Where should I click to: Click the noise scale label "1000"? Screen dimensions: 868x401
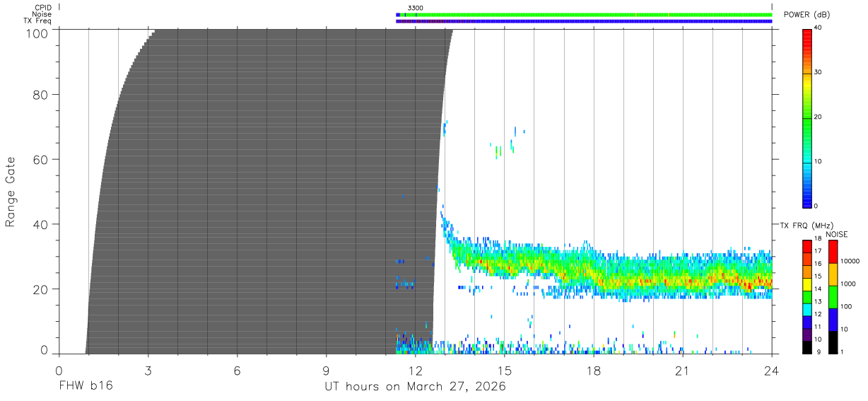click(848, 284)
